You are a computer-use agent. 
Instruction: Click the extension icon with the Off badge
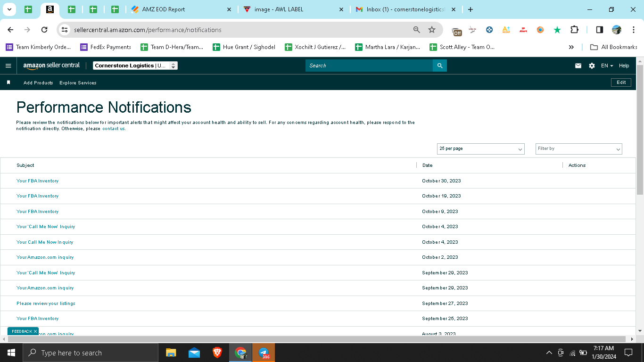[x=457, y=31]
